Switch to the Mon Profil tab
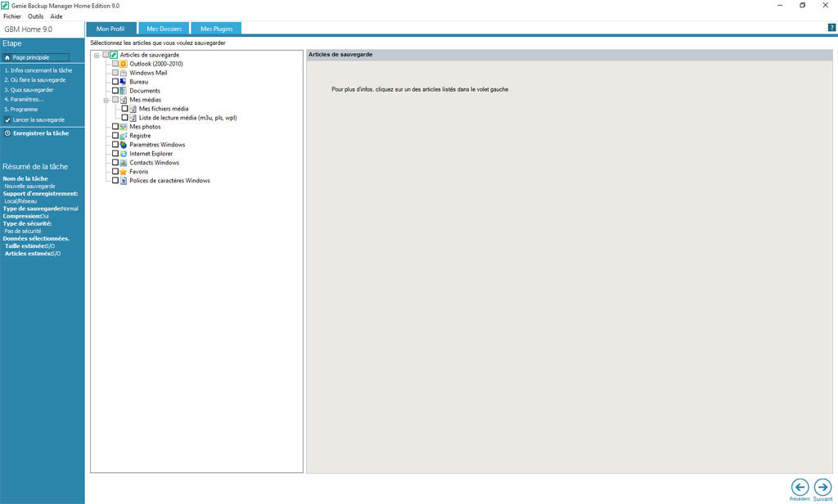Screen dimensions: 838x504 coord(110,29)
